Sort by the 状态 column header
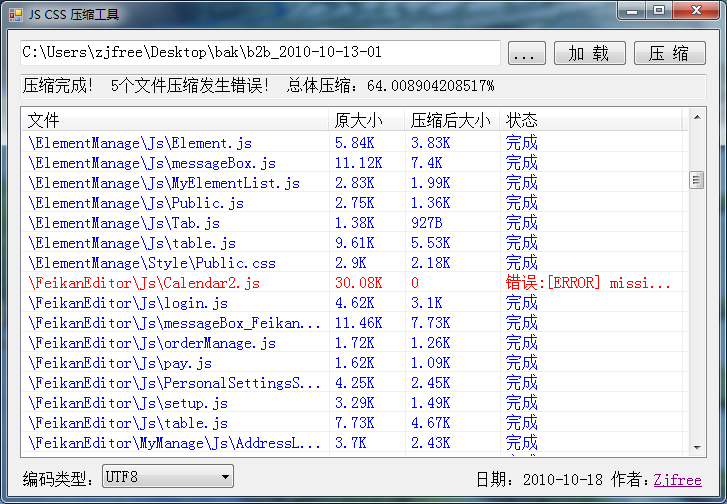This screenshot has height=504, width=727. 591,121
